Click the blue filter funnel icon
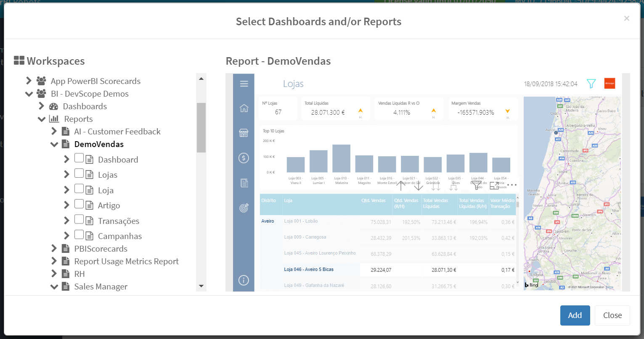644x339 pixels. click(x=591, y=84)
